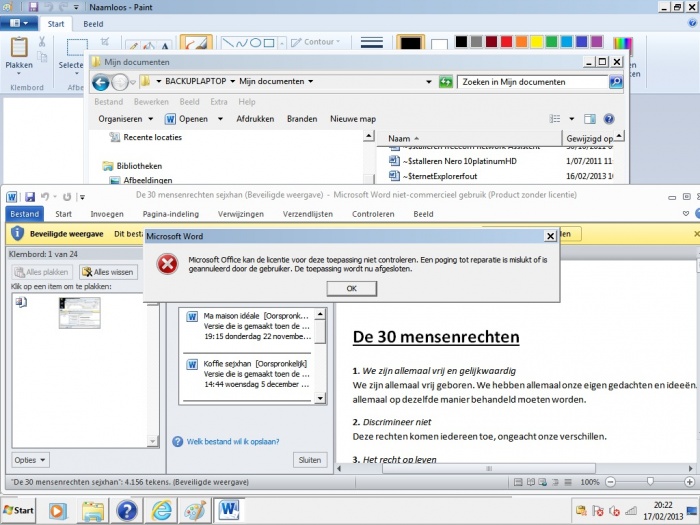Screen dimensions: 700x525
Task: Select the Paint Start ribbon tab
Action: click(56, 24)
